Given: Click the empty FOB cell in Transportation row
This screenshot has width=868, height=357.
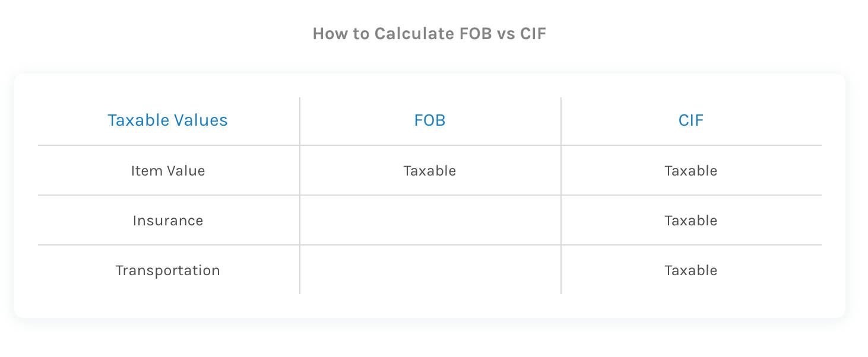Looking at the screenshot, I should 430,270.
